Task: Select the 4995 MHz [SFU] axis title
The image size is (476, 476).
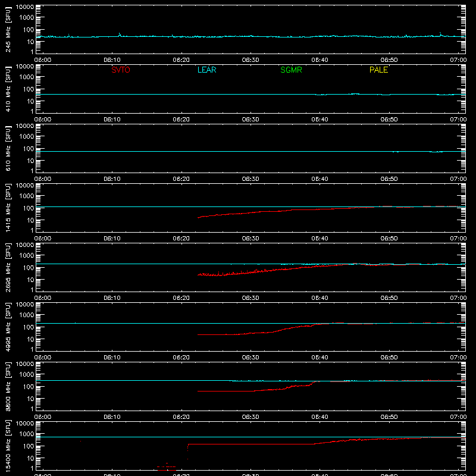Action: tap(8, 327)
